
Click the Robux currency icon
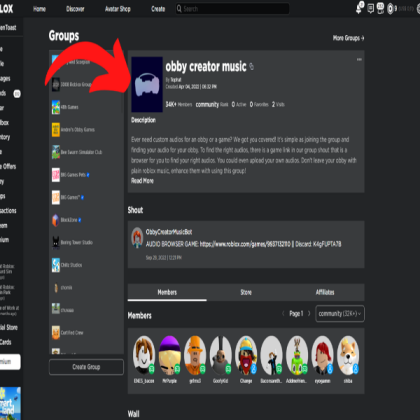click(x=390, y=9)
